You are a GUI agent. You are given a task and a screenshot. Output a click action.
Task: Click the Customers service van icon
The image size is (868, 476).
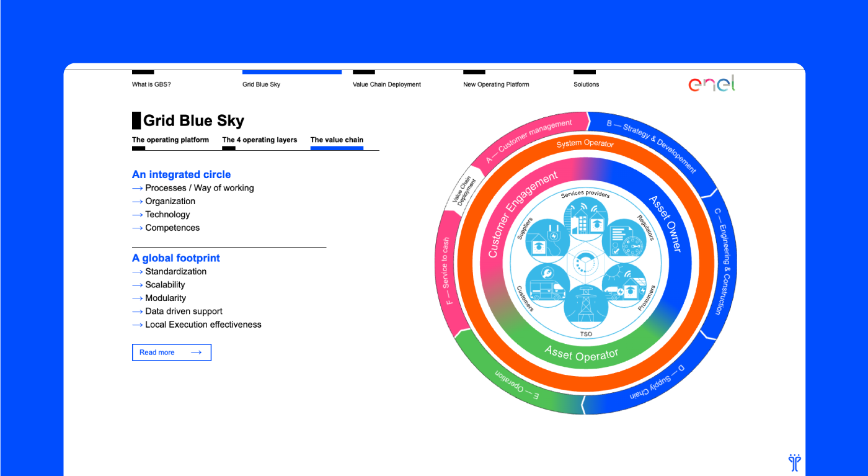point(549,283)
